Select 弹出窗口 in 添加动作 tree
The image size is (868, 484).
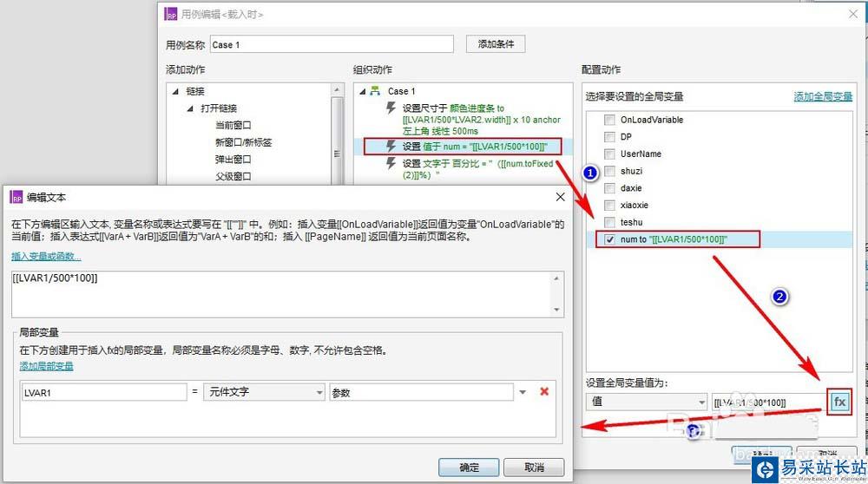233,160
